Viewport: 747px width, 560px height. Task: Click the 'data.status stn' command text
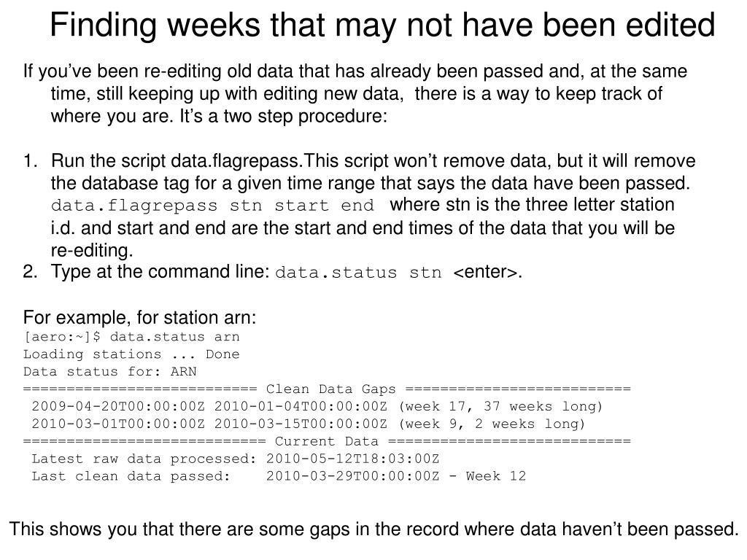[x=358, y=273]
